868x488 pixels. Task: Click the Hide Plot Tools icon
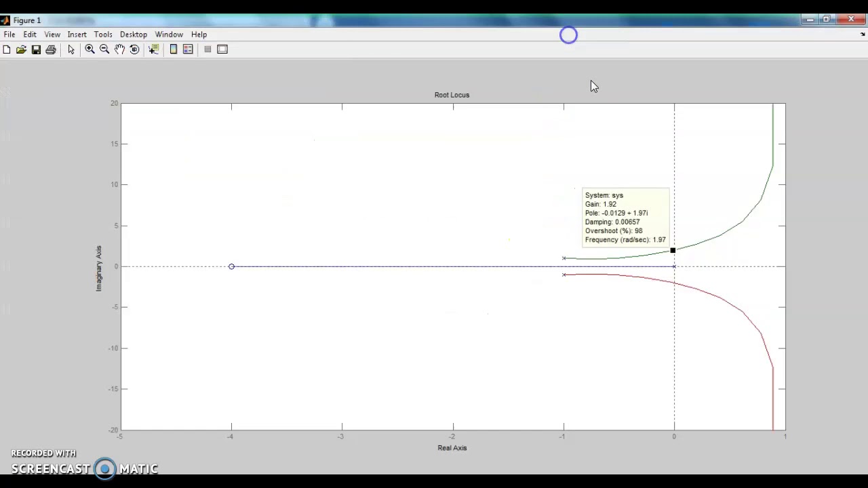click(208, 49)
